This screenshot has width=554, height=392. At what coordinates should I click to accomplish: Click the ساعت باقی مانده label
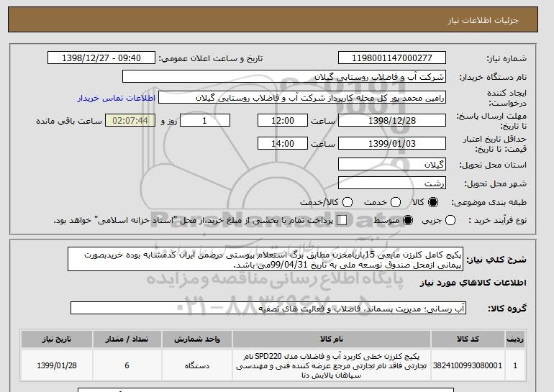[x=69, y=121]
